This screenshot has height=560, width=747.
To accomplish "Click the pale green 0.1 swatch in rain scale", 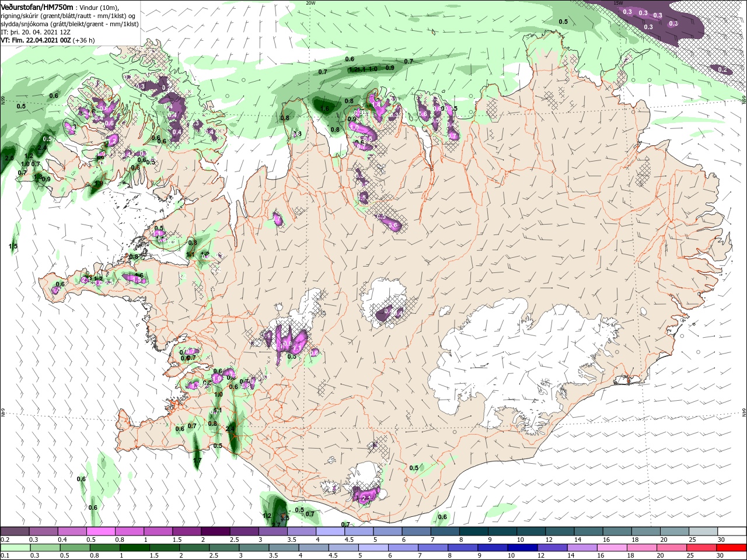I will click(15, 547).
